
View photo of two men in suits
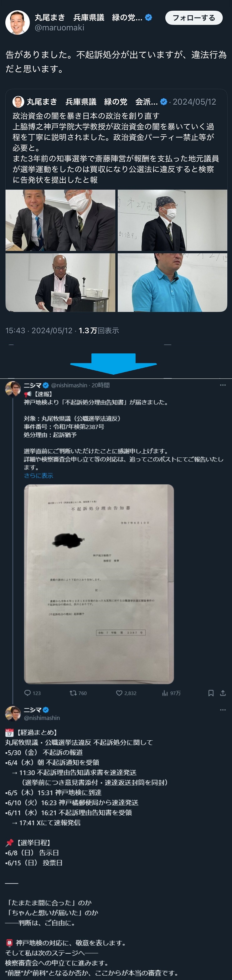click(x=60, y=220)
